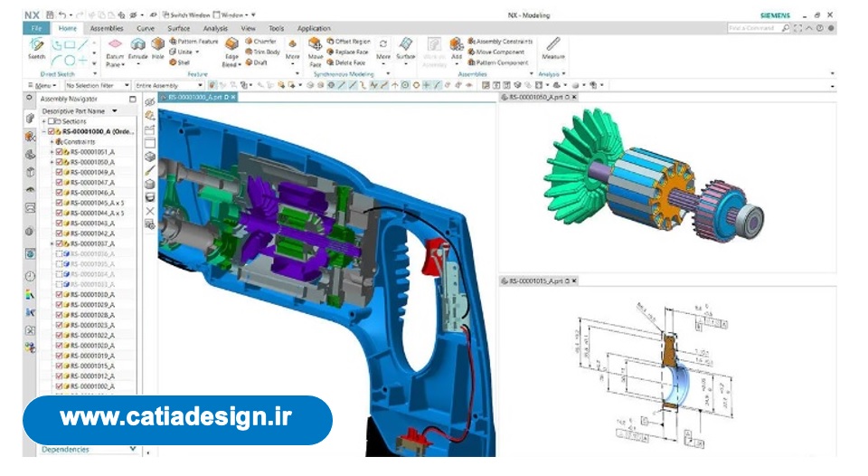
Task: Uncheck the RS-00001049_A component checkbox
Action: click(x=60, y=172)
